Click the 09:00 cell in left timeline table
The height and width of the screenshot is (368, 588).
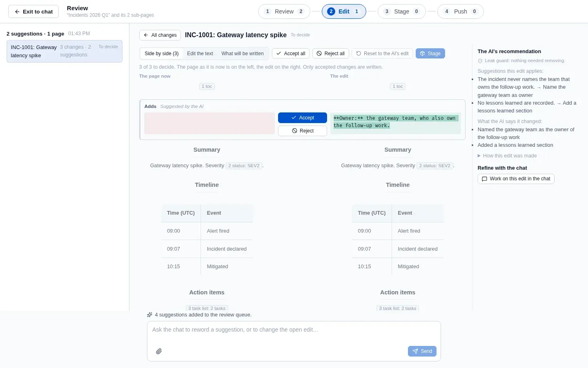point(181,231)
